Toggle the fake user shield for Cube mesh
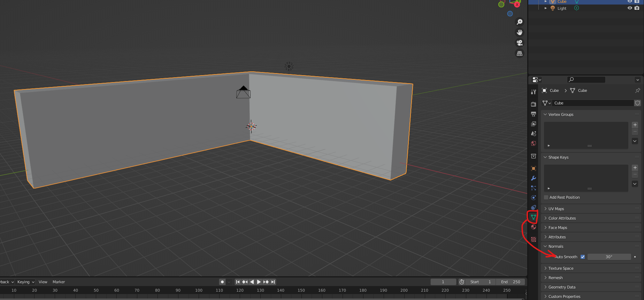The image size is (644, 300). coord(637,103)
